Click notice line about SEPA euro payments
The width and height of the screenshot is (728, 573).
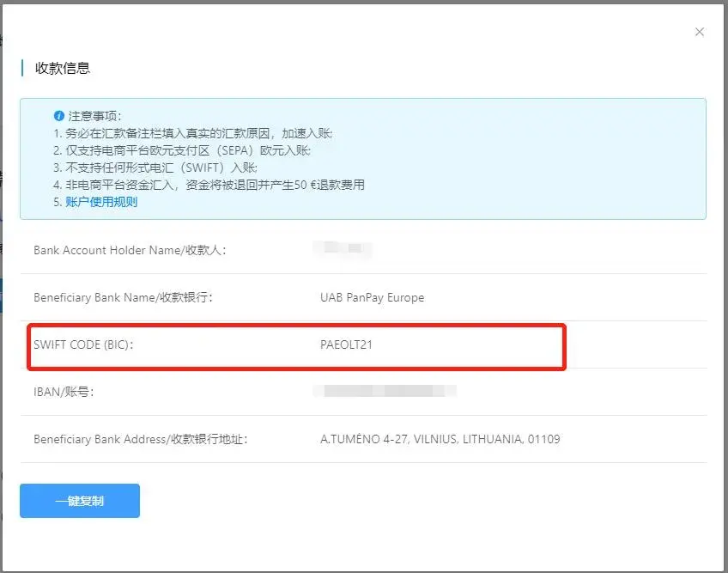click(x=189, y=150)
